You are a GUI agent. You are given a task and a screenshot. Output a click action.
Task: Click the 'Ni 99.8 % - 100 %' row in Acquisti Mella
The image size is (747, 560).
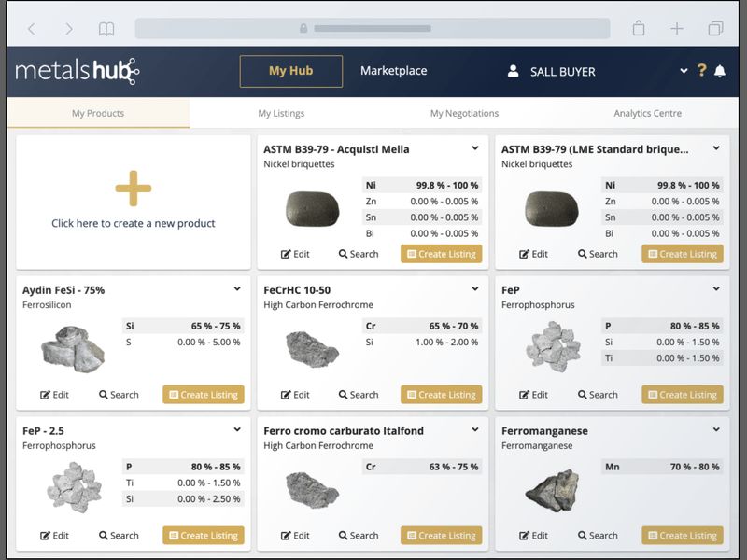tap(422, 185)
